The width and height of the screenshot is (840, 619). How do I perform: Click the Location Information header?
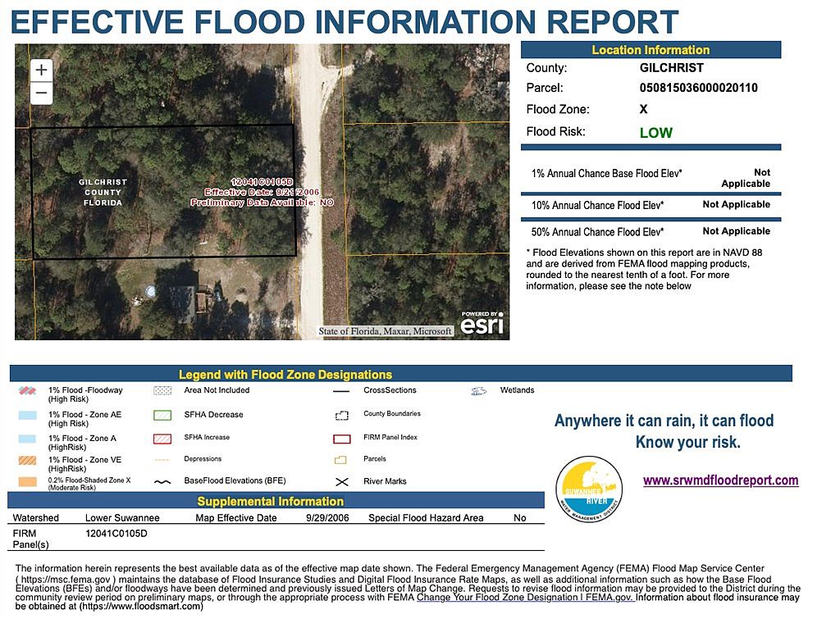651,50
